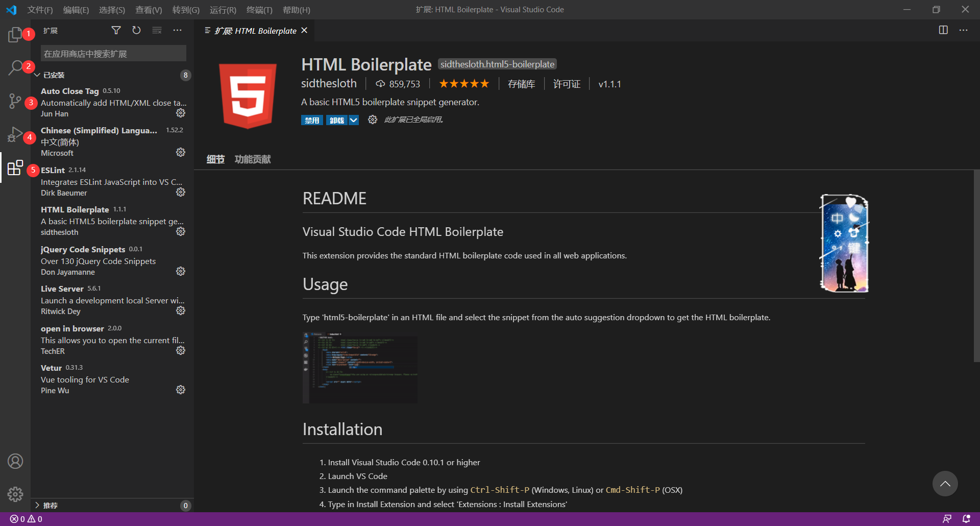Click the marketplace search extensions field
This screenshot has height=526, width=980.
coord(113,53)
